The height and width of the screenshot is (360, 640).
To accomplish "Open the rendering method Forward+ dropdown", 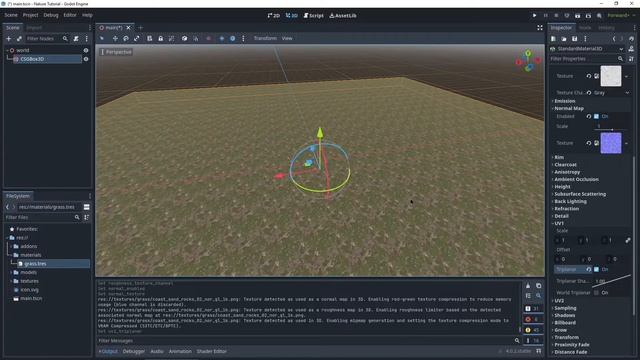I will coord(622,16).
